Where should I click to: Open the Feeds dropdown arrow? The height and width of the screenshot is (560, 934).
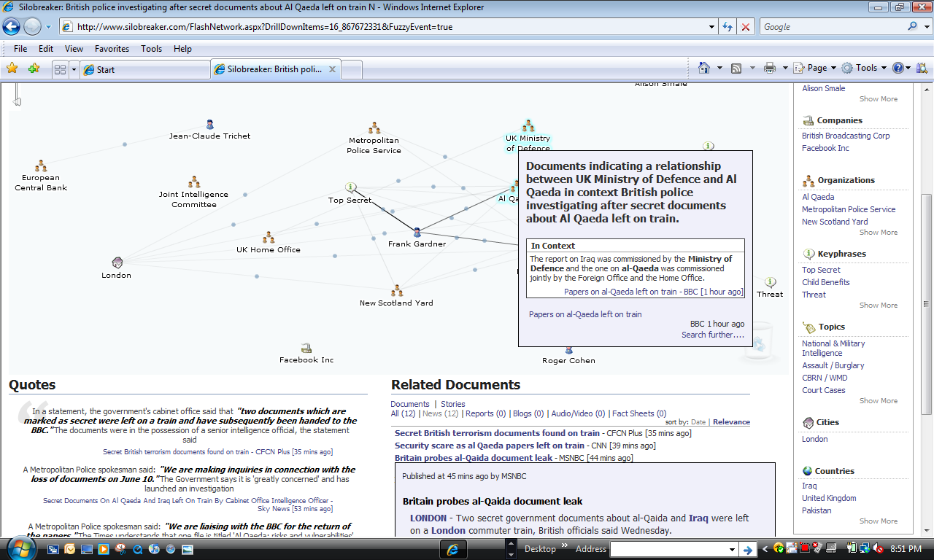[752, 68]
